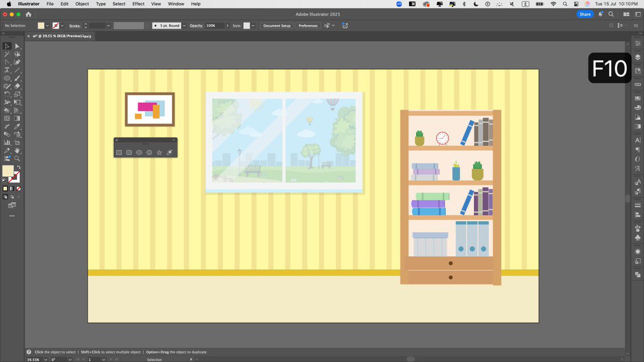
Task: Open the Symbols panel club icon
Action: 638,238
